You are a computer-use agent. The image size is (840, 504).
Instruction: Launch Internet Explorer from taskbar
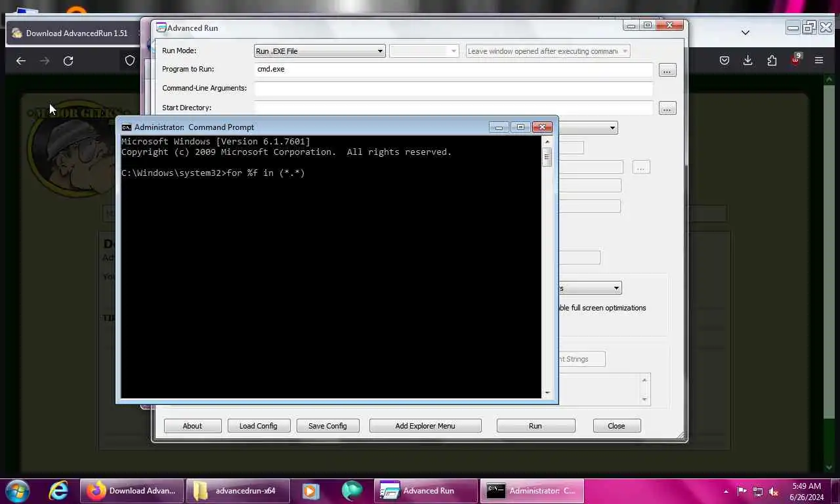click(58, 491)
